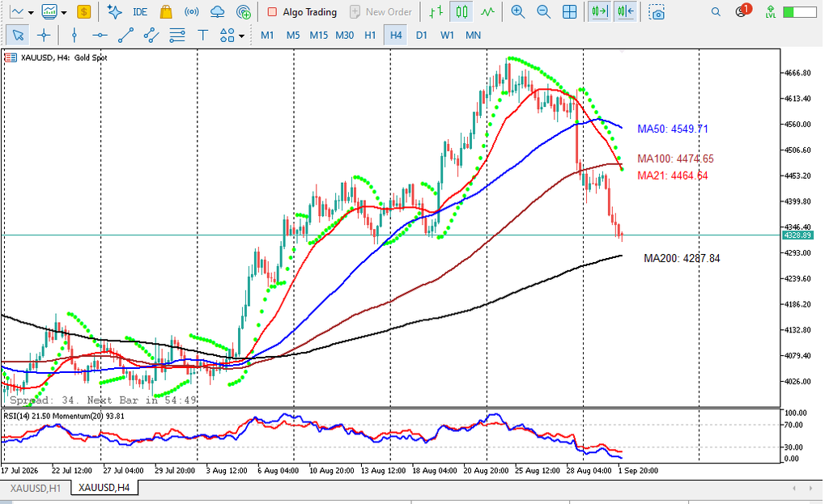Click the green connection status bar

point(799,11)
